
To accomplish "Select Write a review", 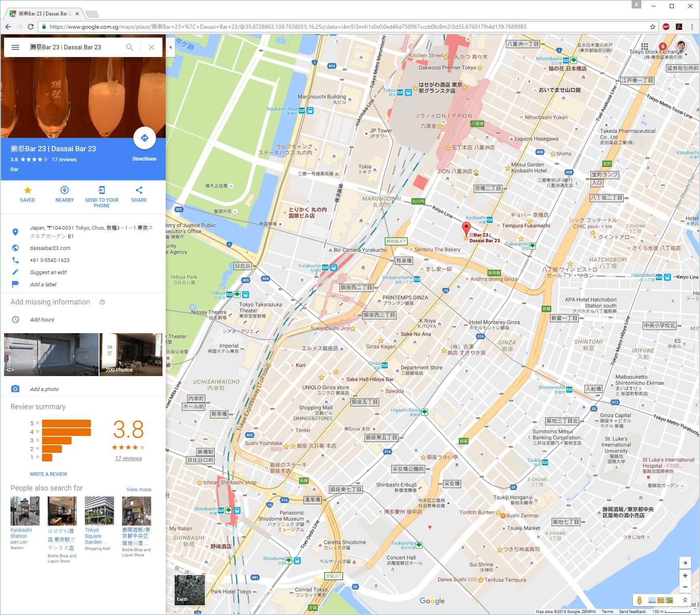I will [48, 474].
